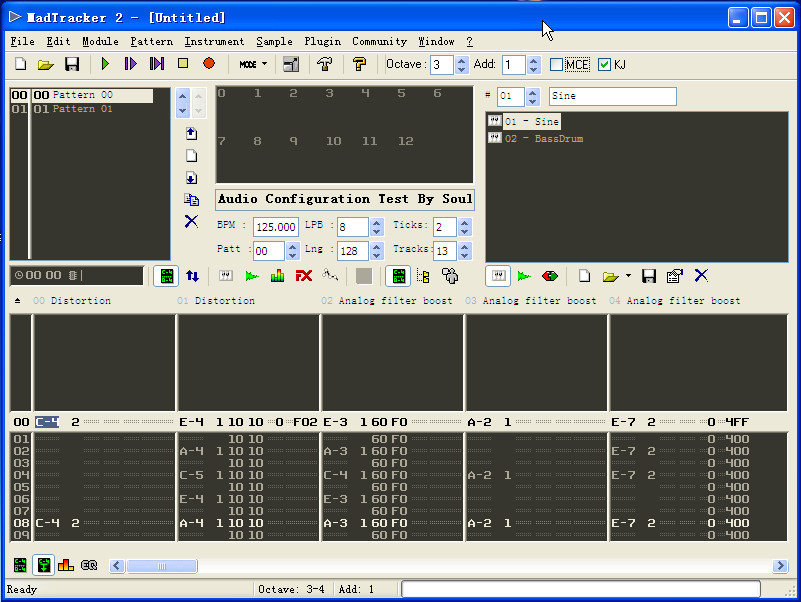Click the green Play song button
The height and width of the screenshot is (602, 801).
click(105, 64)
